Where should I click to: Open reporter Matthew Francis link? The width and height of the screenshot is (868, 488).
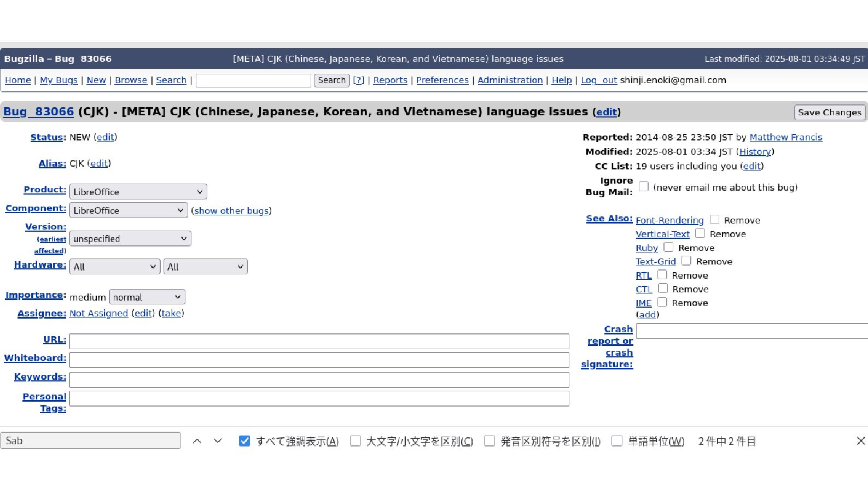[785, 137]
